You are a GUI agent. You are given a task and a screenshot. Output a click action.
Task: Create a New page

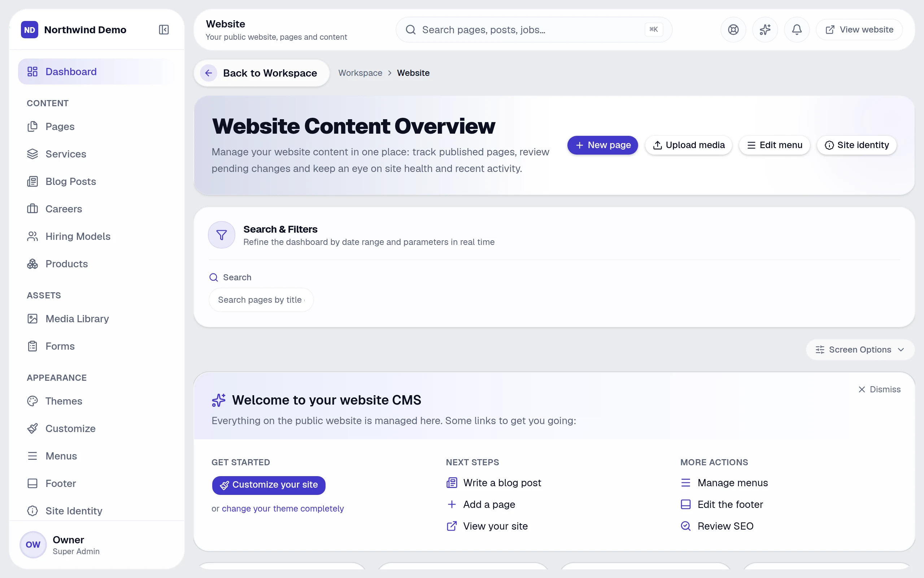pos(602,145)
